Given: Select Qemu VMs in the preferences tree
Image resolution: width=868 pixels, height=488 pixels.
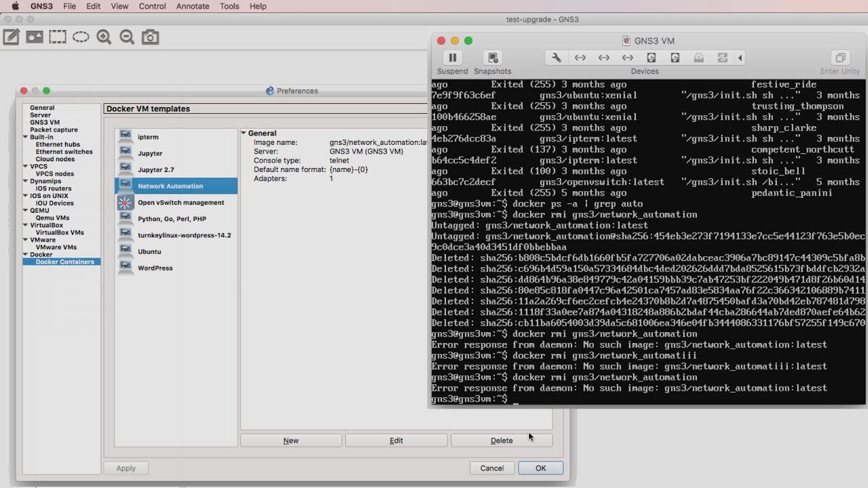Looking at the screenshot, I should [x=52, y=218].
